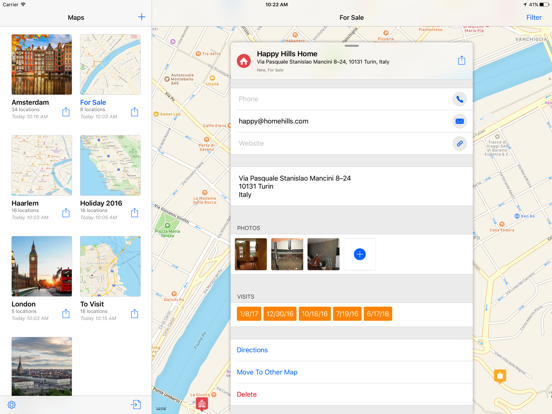Tap the Sweet Lab map marker
Screen dimensions: 552x414
coord(156,114)
